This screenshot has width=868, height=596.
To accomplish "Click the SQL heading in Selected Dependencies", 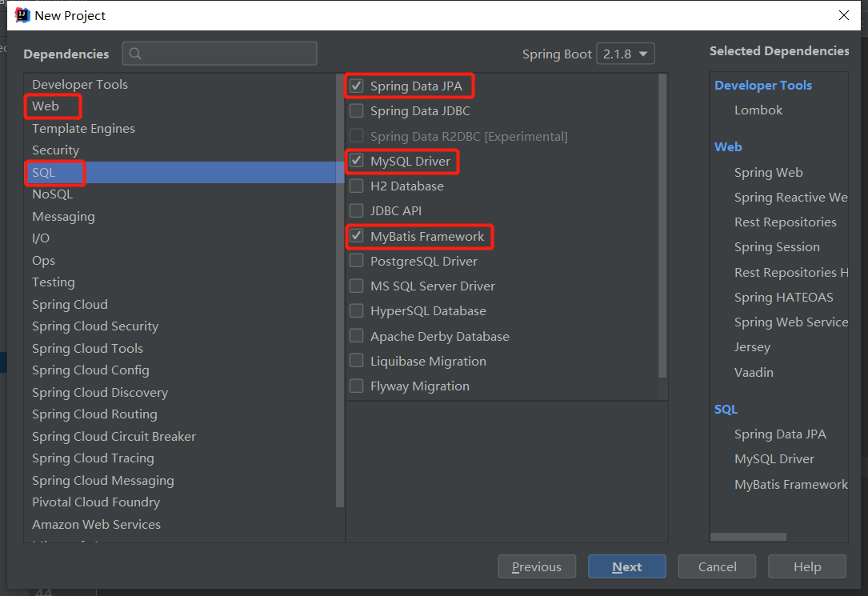I will [x=726, y=410].
